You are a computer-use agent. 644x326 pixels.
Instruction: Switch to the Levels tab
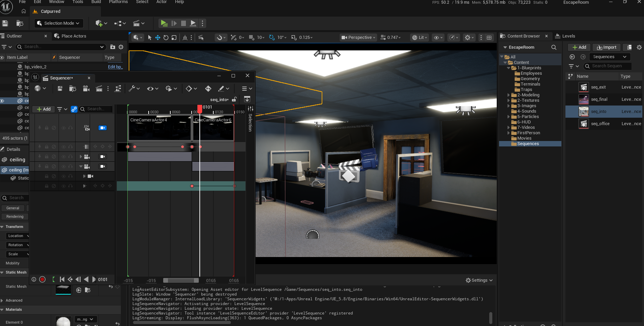pyautogui.click(x=565, y=36)
